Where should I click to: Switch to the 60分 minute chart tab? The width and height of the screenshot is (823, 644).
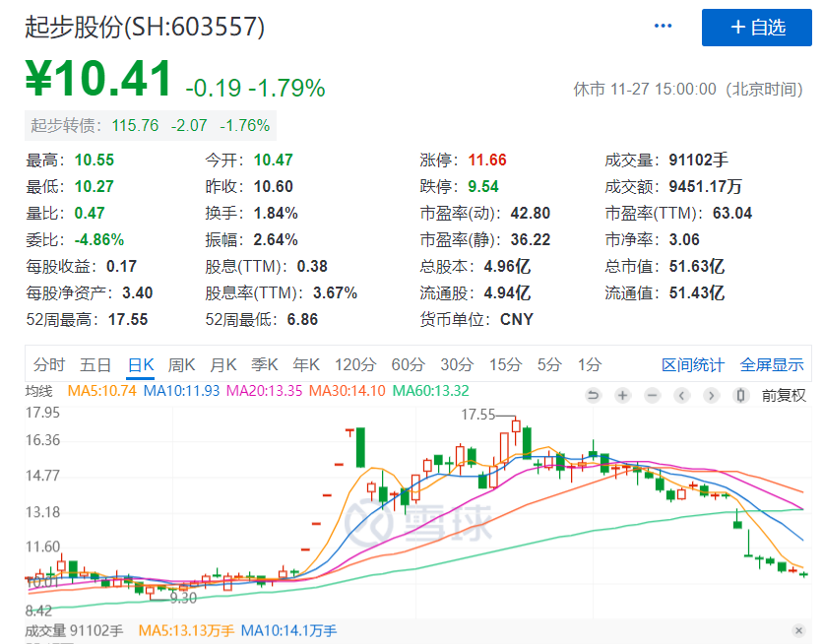point(407,364)
